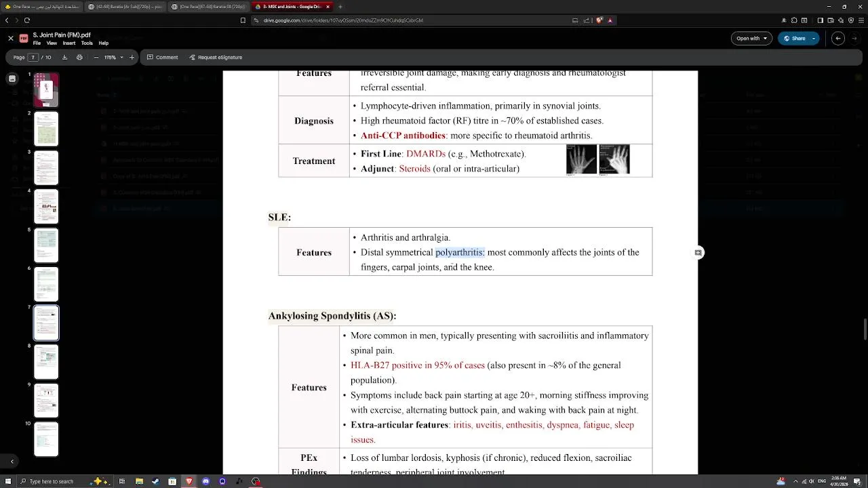Toggle the thumbnail sidebar panel icon
Viewport: 868px width, 488px height.
coord(12,79)
